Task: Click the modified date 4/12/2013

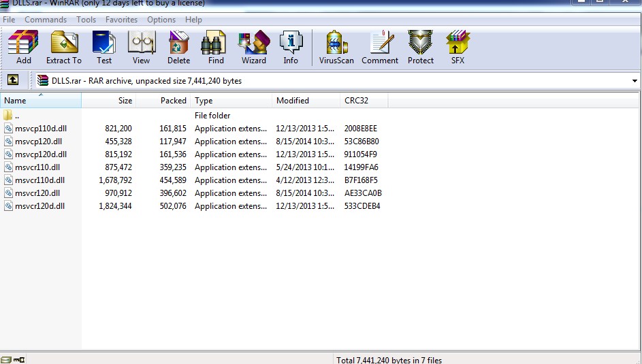Action: 305,180
